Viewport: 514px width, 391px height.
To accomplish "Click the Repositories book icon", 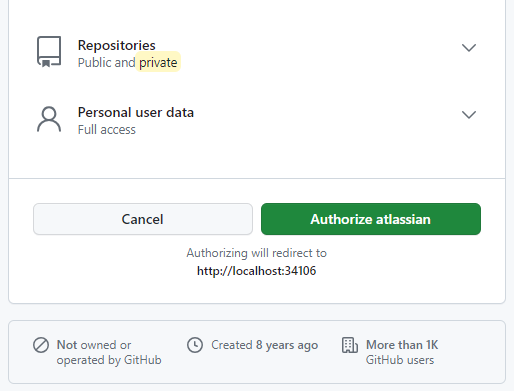I will [x=49, y=52].
